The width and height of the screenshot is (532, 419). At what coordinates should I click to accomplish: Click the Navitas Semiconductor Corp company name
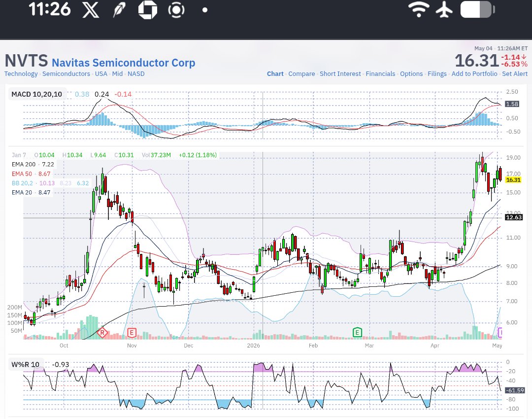[x=124, y=63]
